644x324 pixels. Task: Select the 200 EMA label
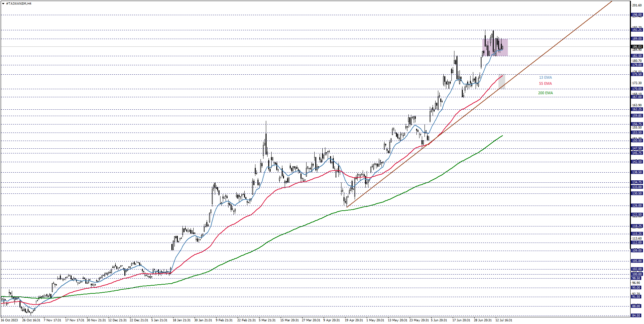point(546,93)
